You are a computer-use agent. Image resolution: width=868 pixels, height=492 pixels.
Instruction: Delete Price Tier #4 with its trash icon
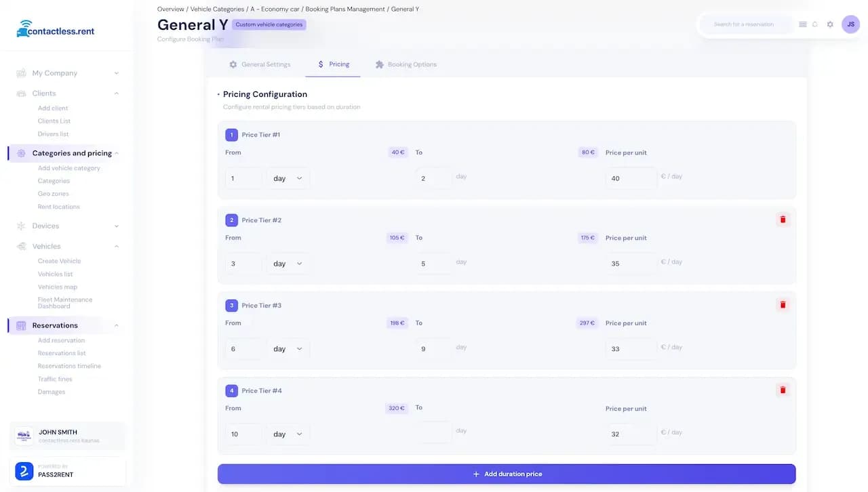(x=783, y=390)
